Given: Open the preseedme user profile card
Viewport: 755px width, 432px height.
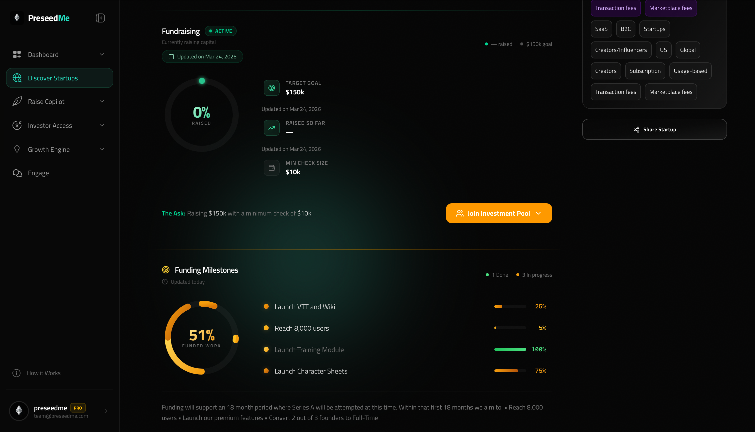Looking at the screenshot, I should coord(58,411).
